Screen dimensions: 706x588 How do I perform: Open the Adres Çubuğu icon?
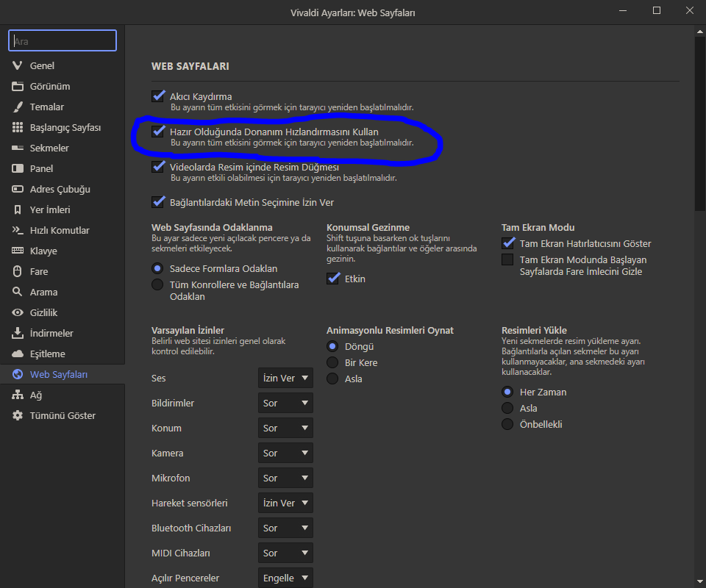click(17, 189)
